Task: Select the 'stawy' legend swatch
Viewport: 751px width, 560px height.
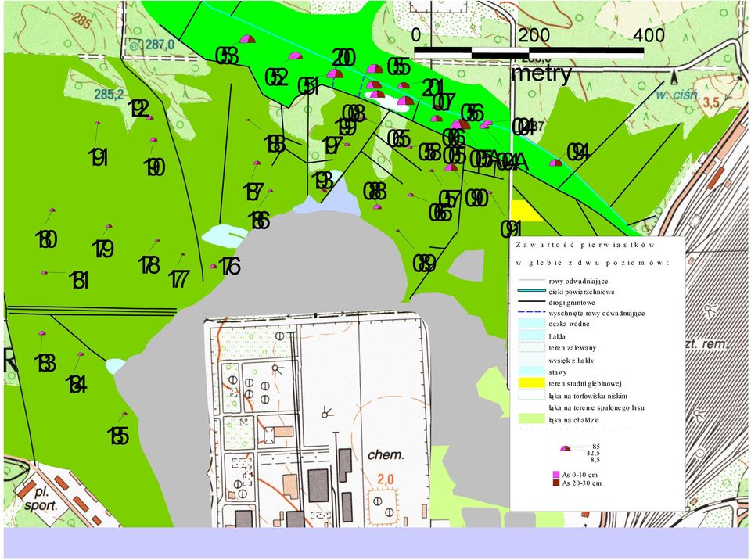Action: (x=532, y=372)
